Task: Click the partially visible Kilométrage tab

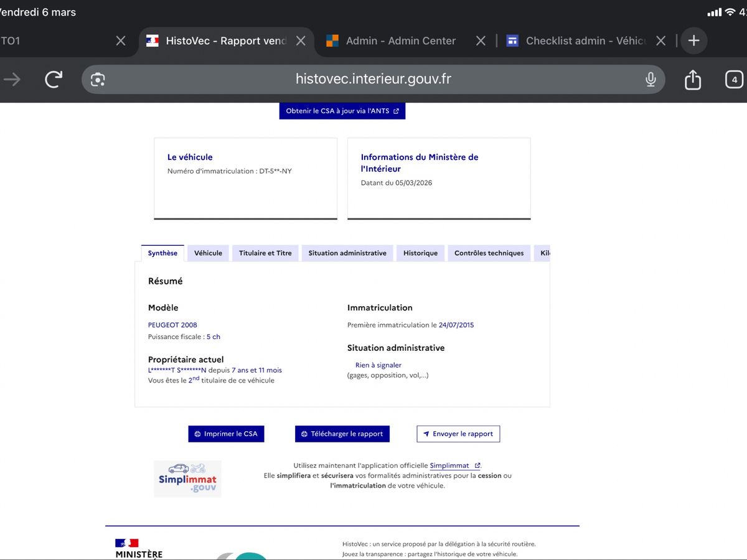Action: [x=543, y=253]
